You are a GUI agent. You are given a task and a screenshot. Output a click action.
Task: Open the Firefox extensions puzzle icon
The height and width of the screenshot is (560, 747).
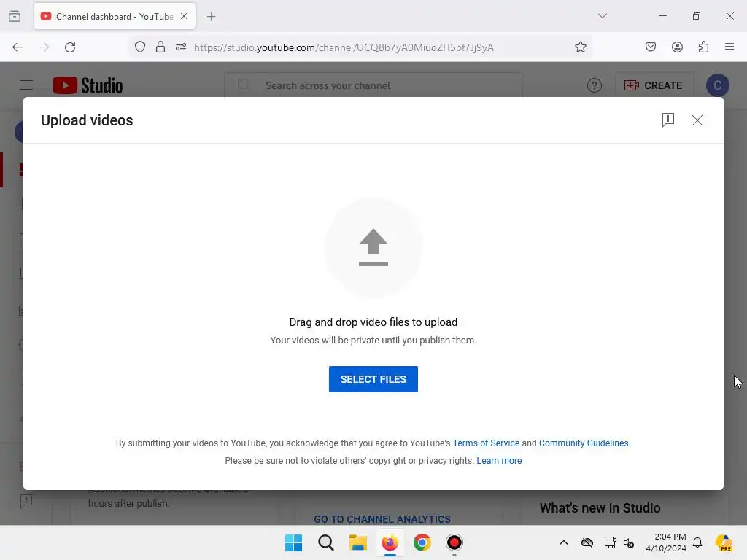(x=703, y=47)
